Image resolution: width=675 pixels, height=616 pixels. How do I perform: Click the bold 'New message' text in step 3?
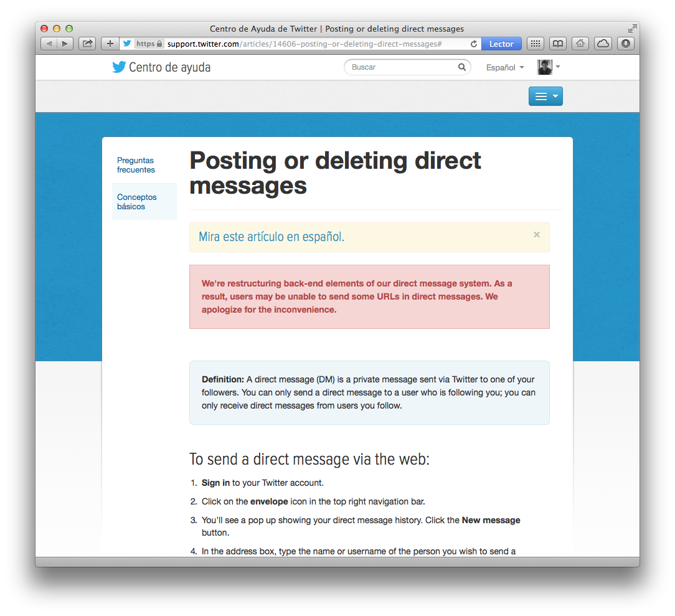(491, 520)
